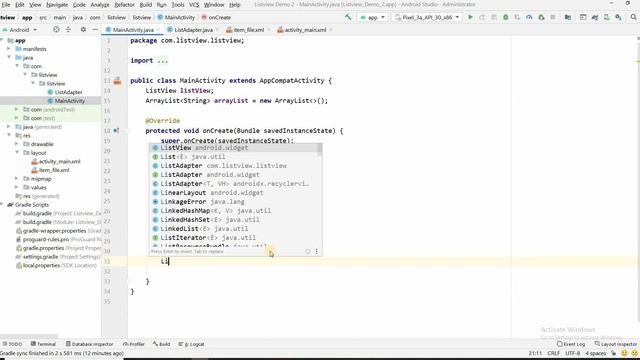
Task: Open the Layout Inspector
Action: 616,344
